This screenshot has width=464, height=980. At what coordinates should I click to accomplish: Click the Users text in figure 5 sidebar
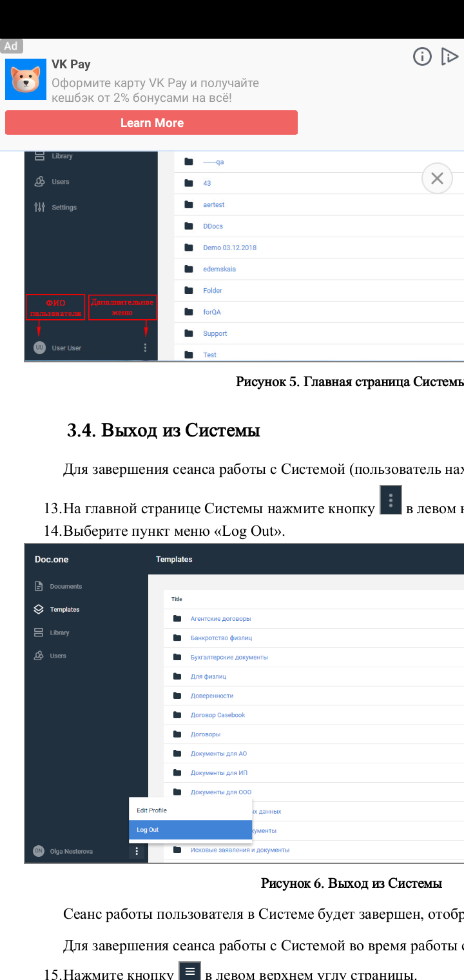(x=61, y=182)
